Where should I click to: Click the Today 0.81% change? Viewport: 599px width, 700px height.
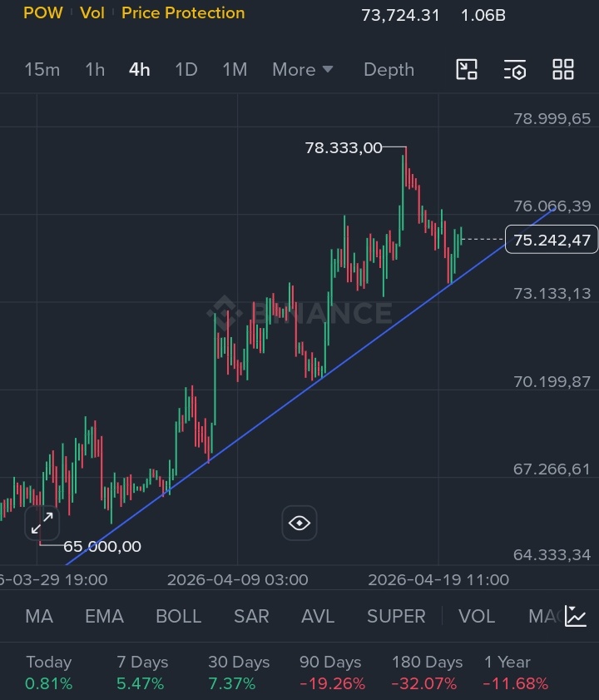coord(48,673)
